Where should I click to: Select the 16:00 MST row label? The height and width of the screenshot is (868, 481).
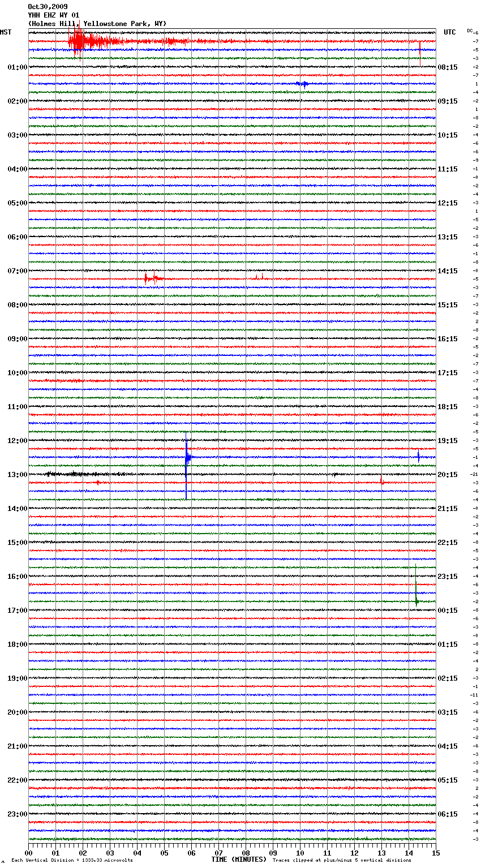click(17, 577)
